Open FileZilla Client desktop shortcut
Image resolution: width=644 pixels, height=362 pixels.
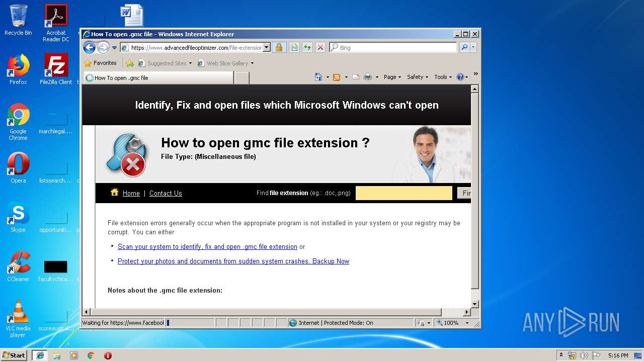[56, 69]
